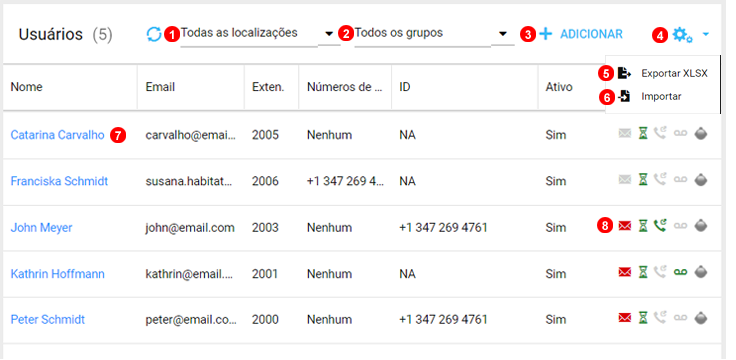Refresh the Usuários list

(x=153, y=34)
